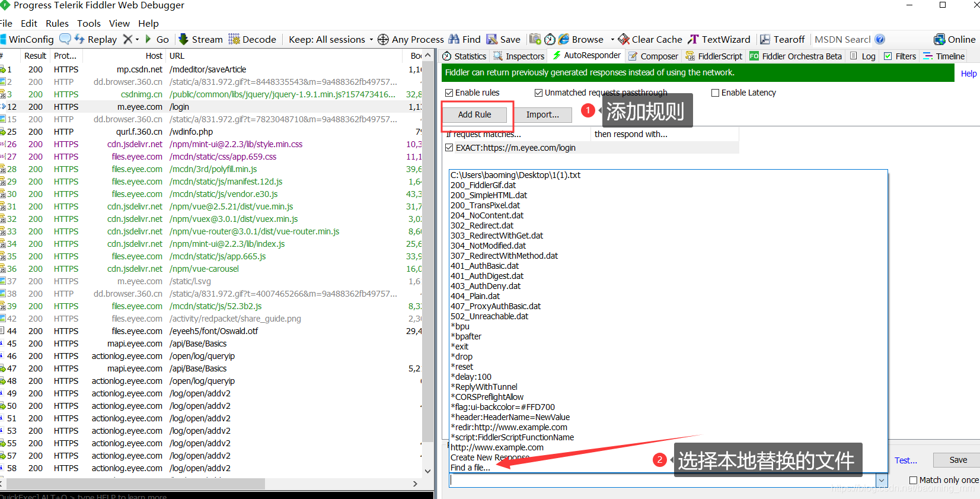Select the Find a file... option
The height and width of the screenshot is (499, 980).
coord(470,468)
